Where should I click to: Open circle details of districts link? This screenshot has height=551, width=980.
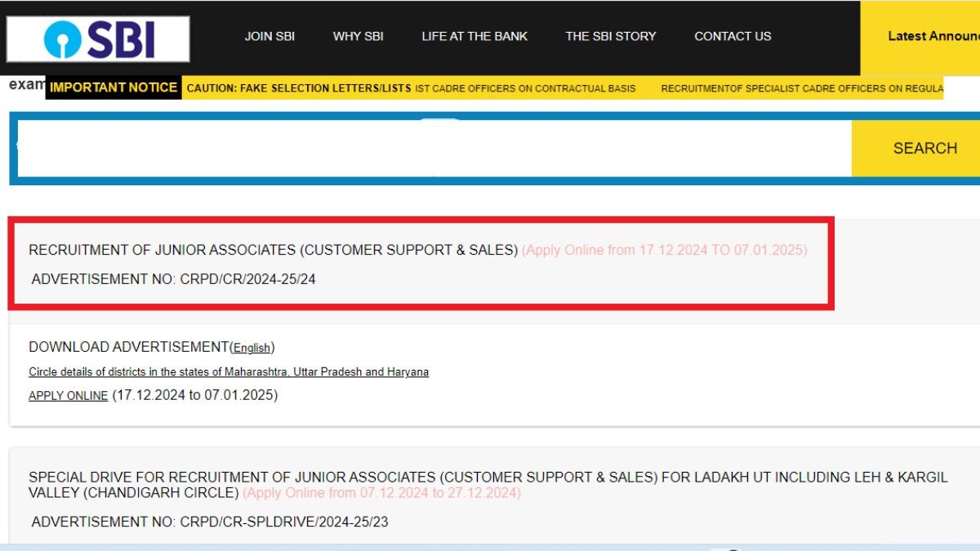[229, 372]
